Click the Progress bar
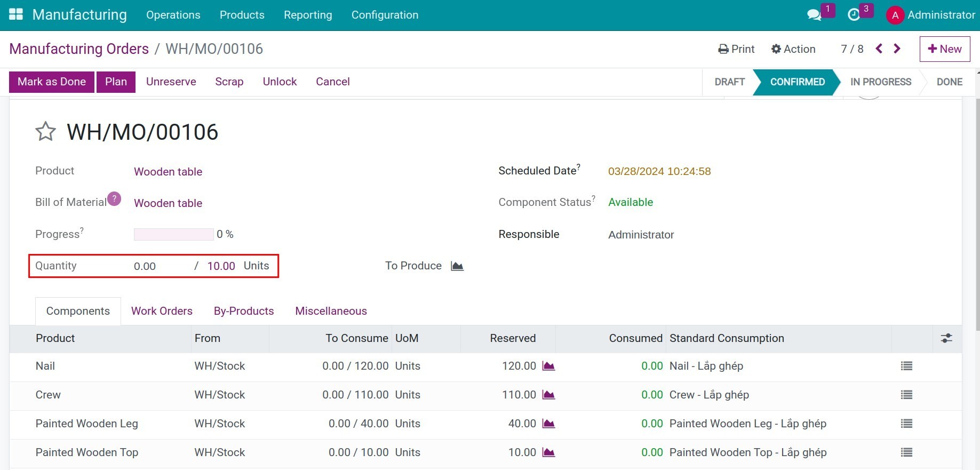980x470 pixels. coord(174,234)
